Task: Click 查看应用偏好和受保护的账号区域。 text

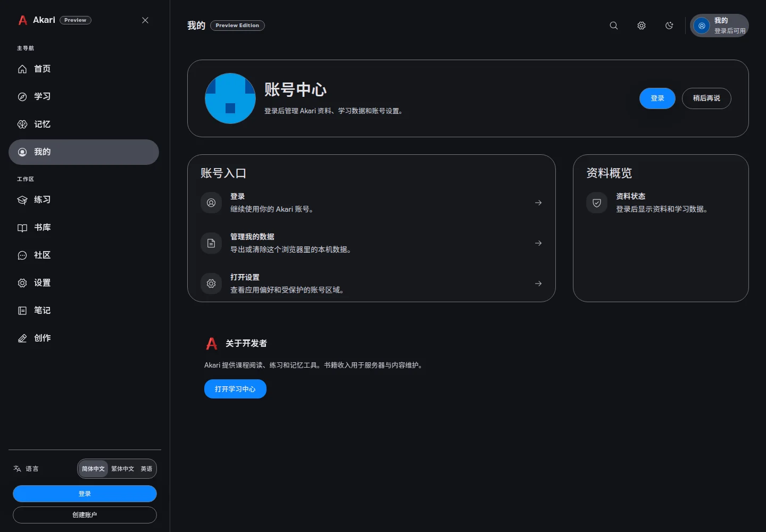Action: tap(287, 290)
